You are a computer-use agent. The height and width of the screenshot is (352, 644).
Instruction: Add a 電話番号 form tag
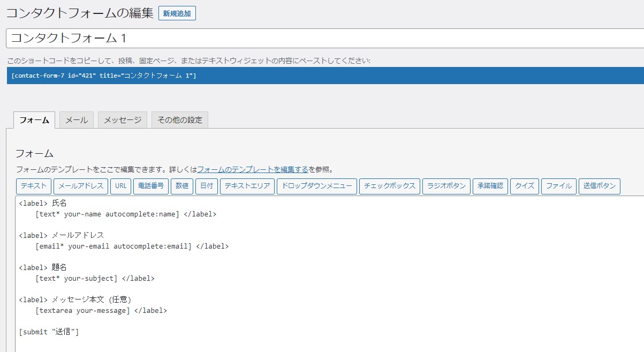click(151, 186)
